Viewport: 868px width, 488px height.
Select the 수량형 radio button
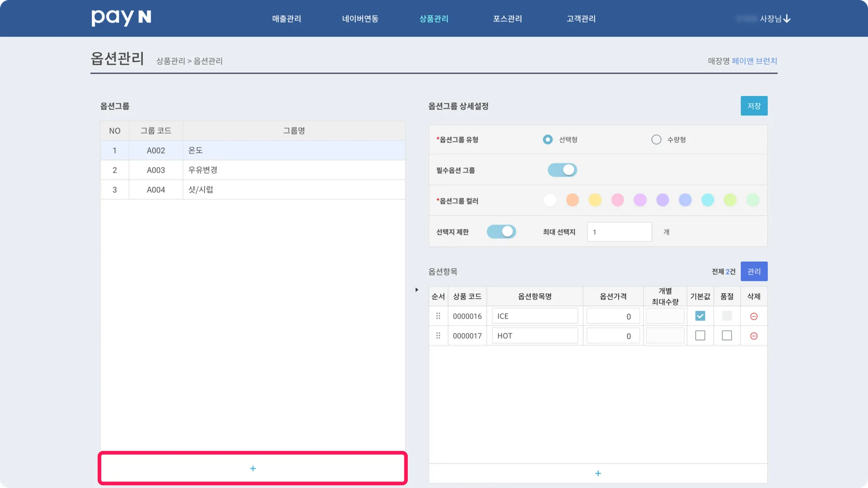coord(656,139)
